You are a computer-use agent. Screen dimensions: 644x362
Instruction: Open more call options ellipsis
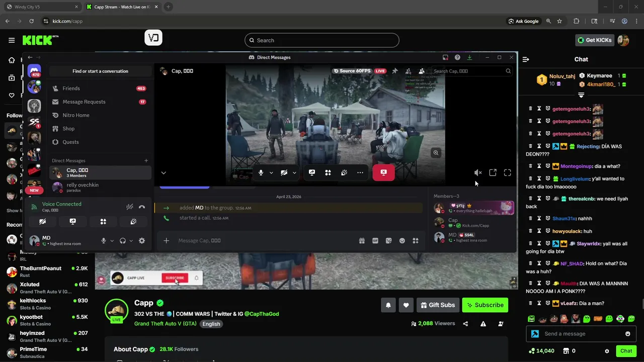pos(360,172)
